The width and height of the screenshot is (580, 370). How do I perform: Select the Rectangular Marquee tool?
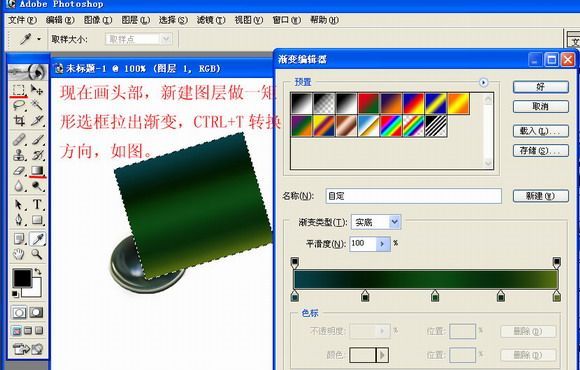coord(18,90)
